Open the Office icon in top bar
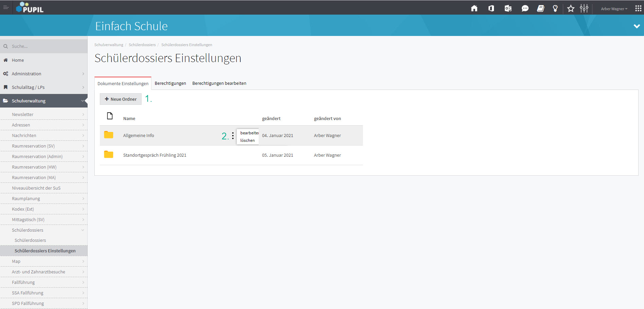Viewport: 644px width, 309px height. click(x=491, y=8)
